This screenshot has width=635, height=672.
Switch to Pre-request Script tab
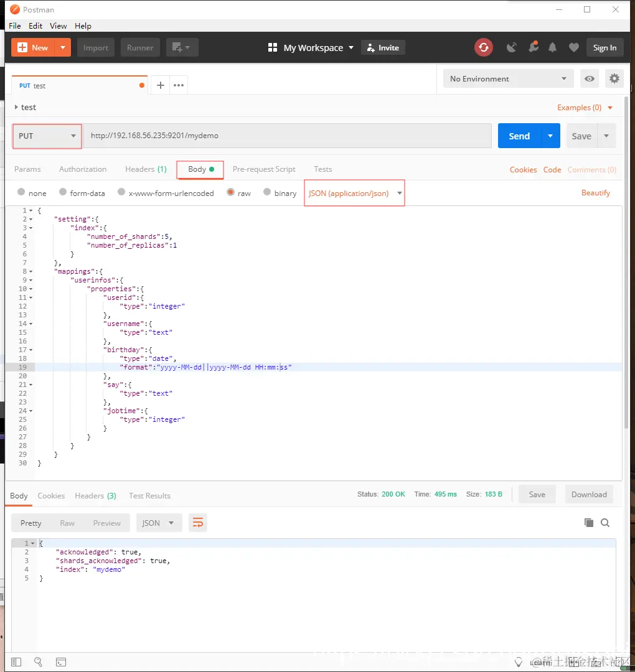(264, 169)
